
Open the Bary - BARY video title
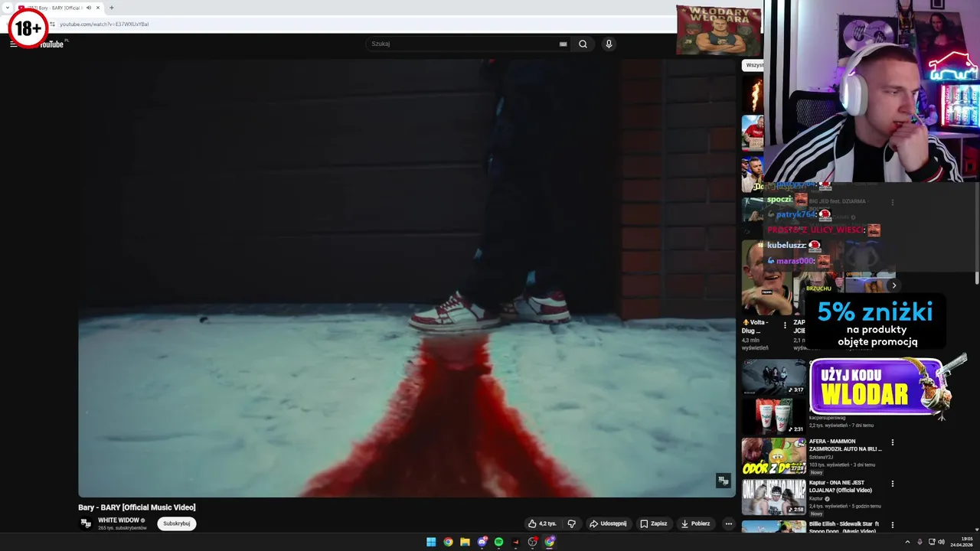pos(137,507)
